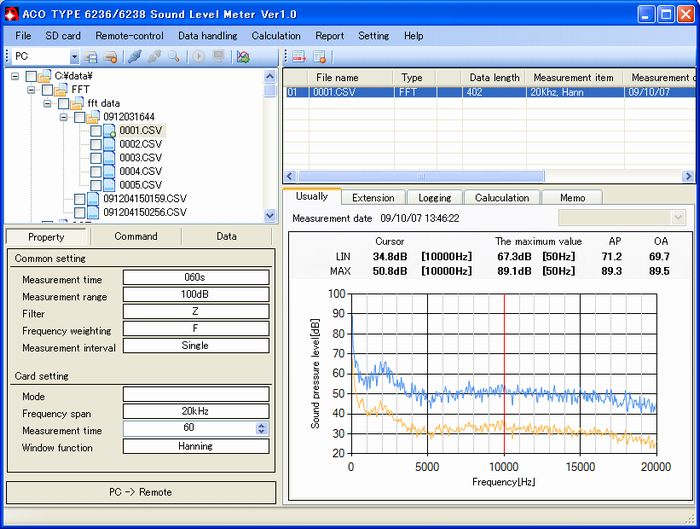Click the Frequency span field showing 20kHz
The image size is (700, 529).
pos(195,411)
